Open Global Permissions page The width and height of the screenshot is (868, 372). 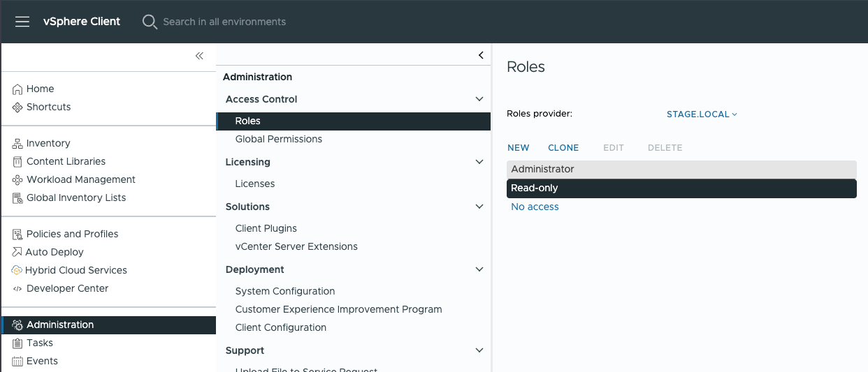(x=279, y=139)
